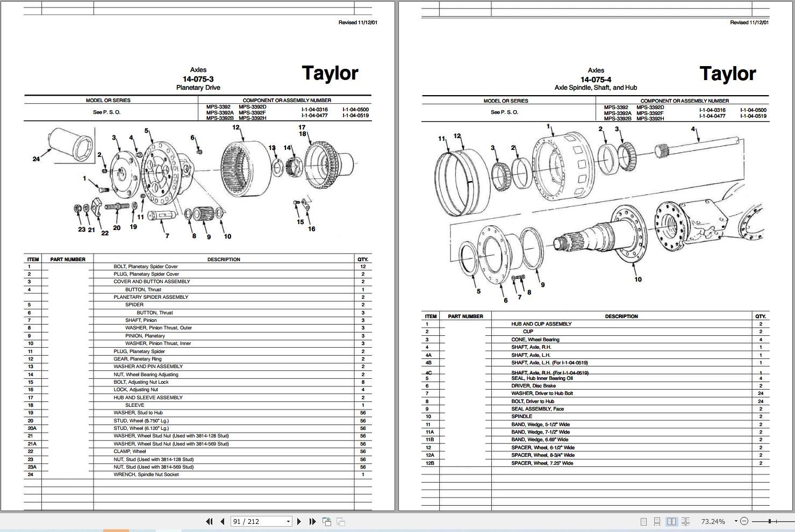Click '14-075-3' section number
This screenshot has height=532, width=795.
pyautogui.click(x=198, y=79)
